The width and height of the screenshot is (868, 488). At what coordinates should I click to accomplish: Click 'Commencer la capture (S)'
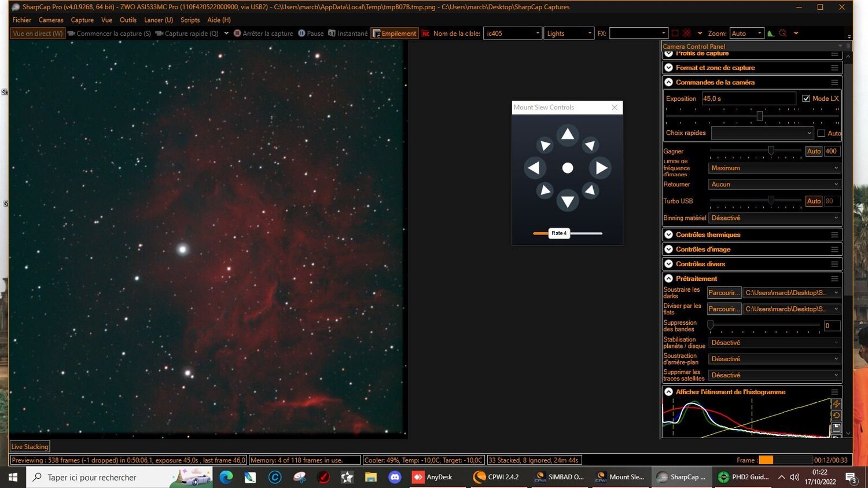click(109, 34)
